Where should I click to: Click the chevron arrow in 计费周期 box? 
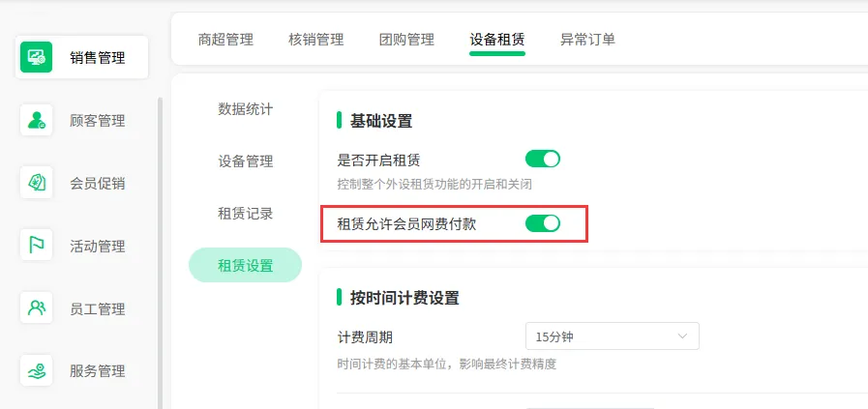(x=682, y=336)
